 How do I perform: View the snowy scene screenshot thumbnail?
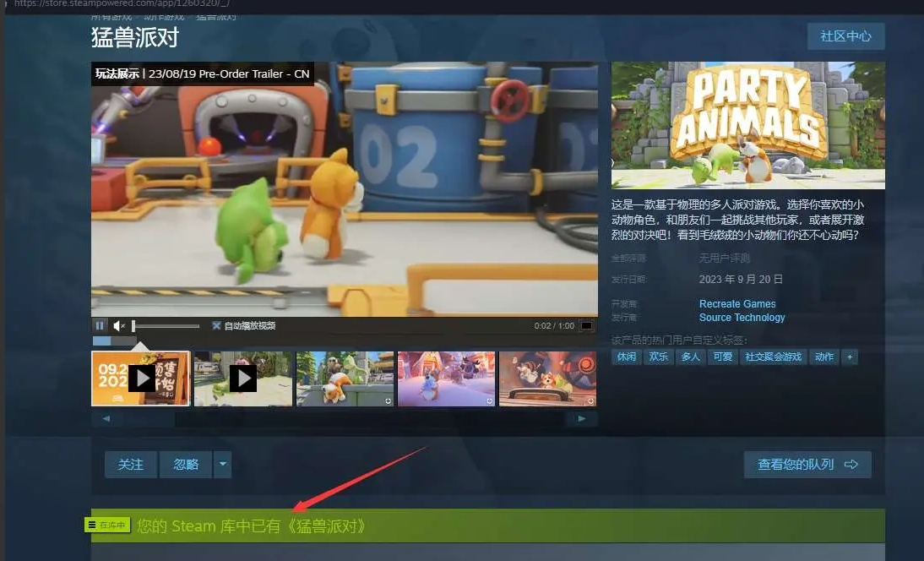coord(446,379)
